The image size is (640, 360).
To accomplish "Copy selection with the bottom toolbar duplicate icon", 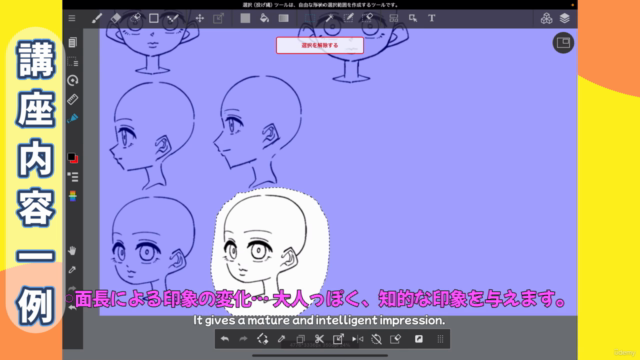I will pyautogui.click(x=300, y=339).
